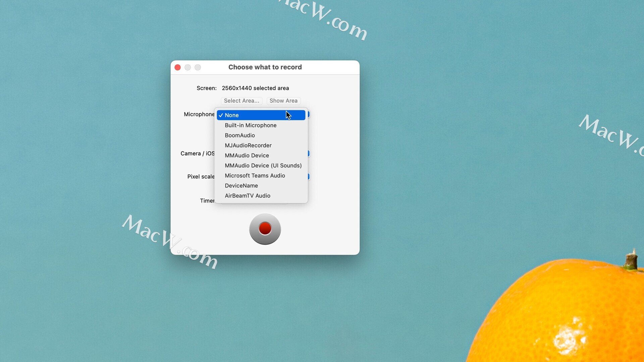The height and width of the screenshot is (362, 644).
Task: Select MMAudio Device (UI Sounds)
Action: tap(261, 166)
